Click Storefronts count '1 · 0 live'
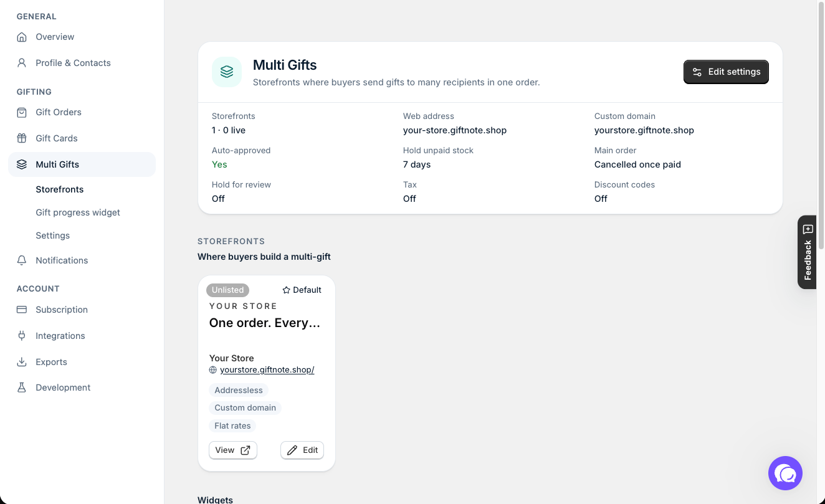The height and width of the screenshot is (504, 825). pyautogui.click(x=229, y=130)
